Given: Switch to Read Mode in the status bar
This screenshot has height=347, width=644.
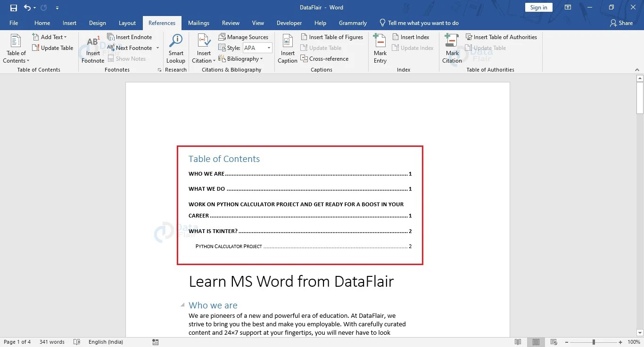Looking at the screenshot, I should point(518,342).
